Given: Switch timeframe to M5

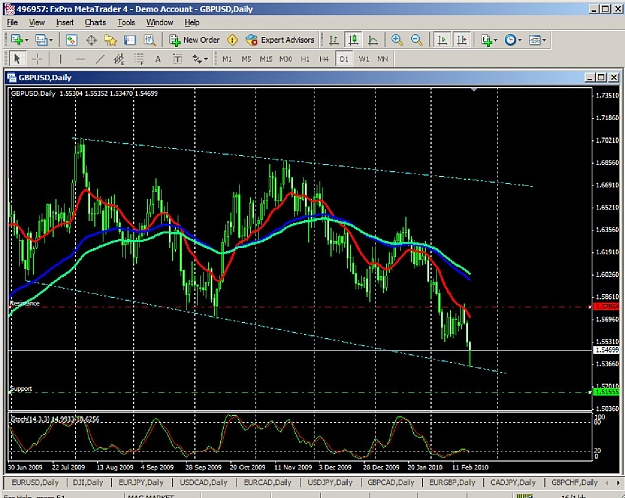Looking at the screenshot, I should pos(246,59).
